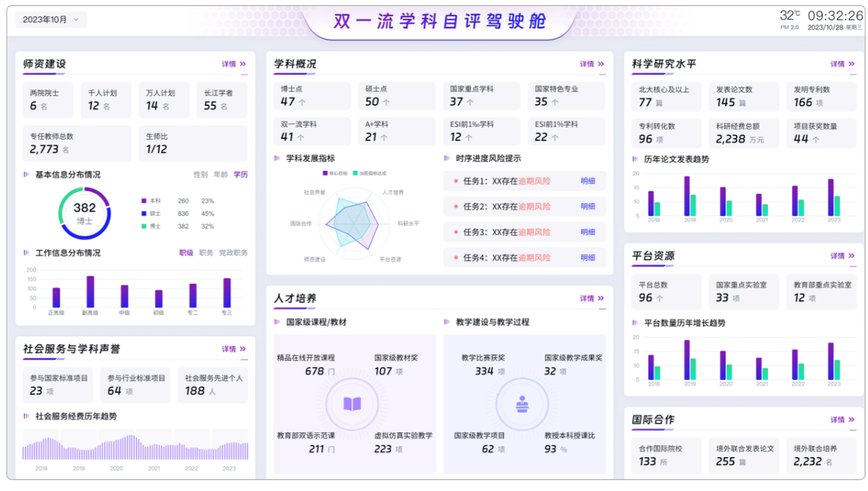Viewport: 868px width, 491px height.
Task: Click the 国家重点学科 count card
Action: coord(481,96)
